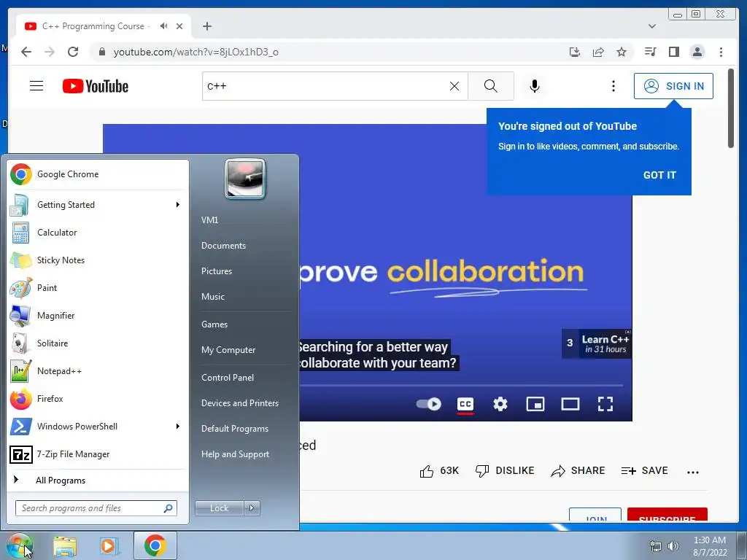
Task: Launch Firefox from Start menu
Action: (x=97, y=399)
